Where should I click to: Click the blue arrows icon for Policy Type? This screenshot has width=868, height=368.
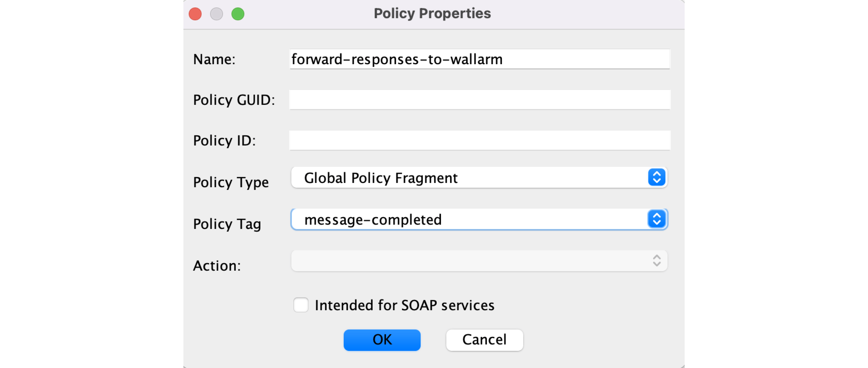(x=656, y=177)
